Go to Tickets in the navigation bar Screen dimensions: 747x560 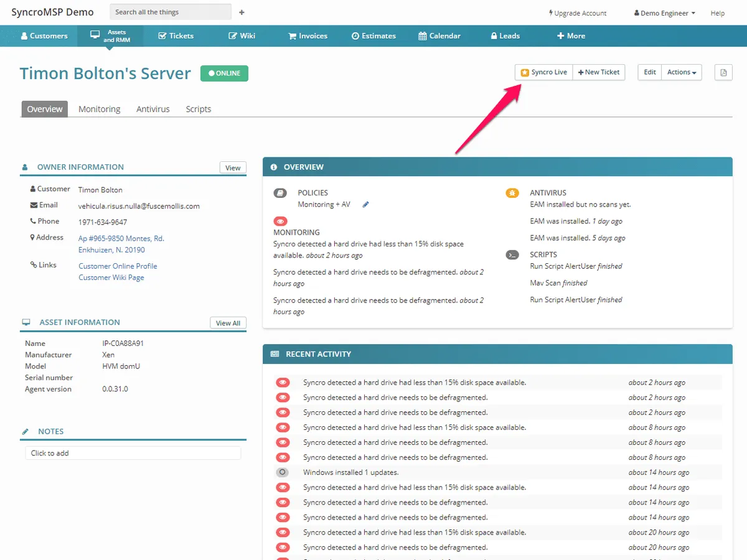[176, 36]
